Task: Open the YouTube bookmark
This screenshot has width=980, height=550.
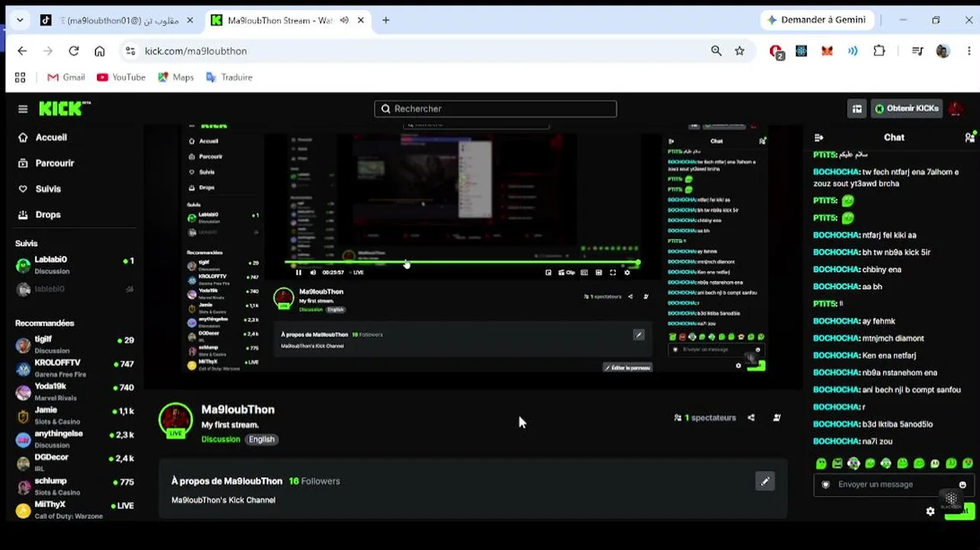Action: 121,77
